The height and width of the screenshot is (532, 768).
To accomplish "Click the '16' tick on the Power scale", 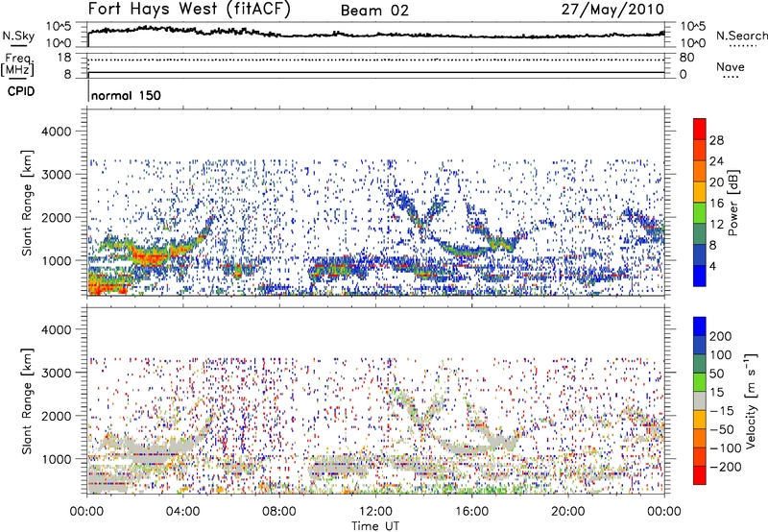I will coord(716,204).
